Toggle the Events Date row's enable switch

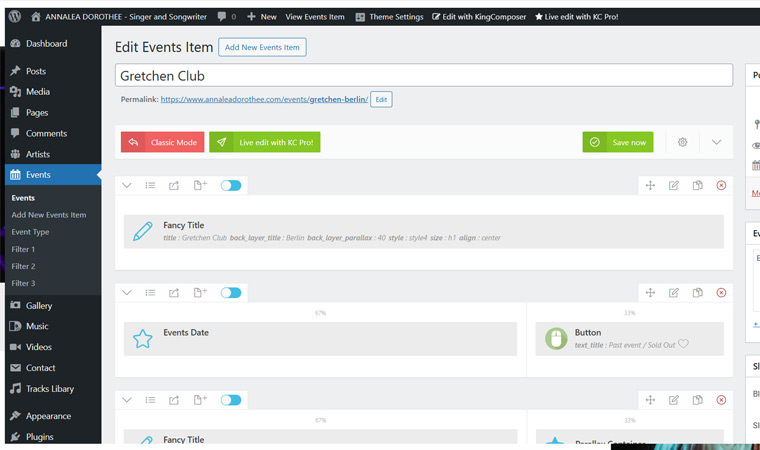point(231,292)
